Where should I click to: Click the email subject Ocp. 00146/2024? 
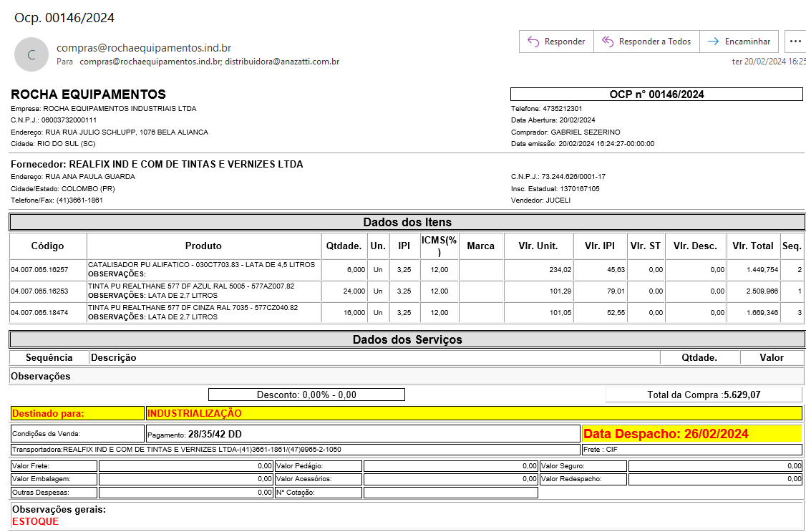tap(64, 18)
